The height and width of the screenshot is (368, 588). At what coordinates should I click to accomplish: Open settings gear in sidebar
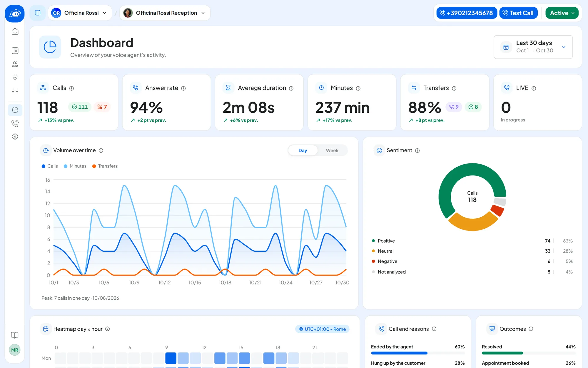pos(15,137)
